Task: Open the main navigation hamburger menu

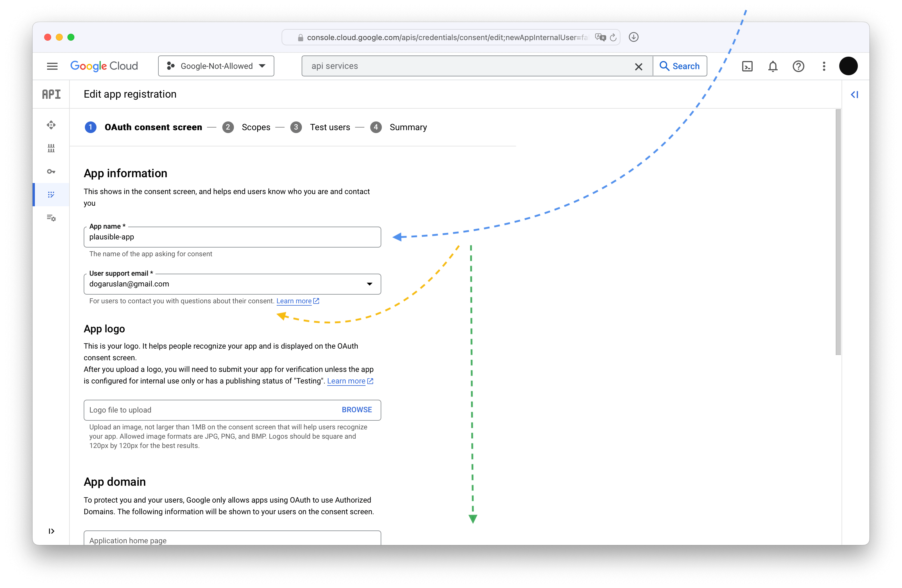Action: pos(52,66)
